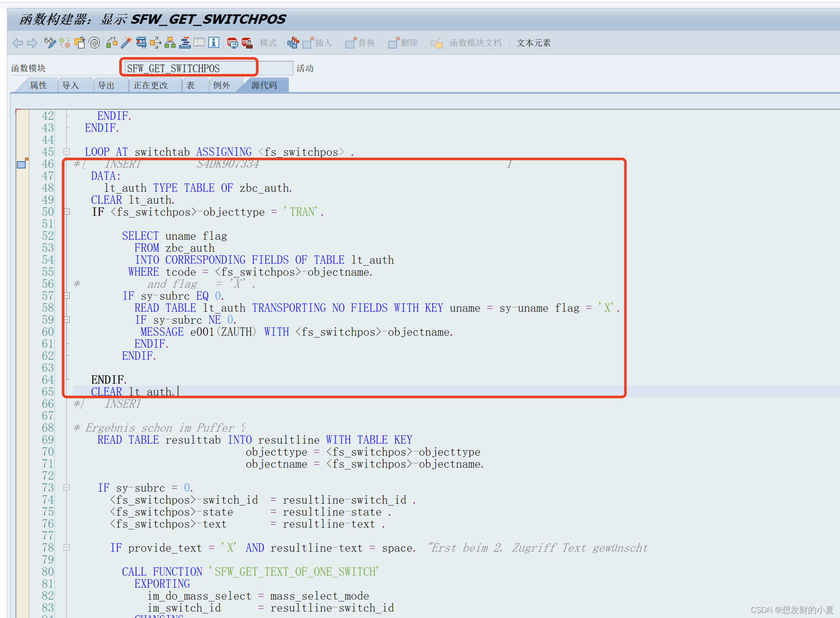This screenshot has height=618, width=840.
Task: Open Other Object icon
Action: point(80,42)
